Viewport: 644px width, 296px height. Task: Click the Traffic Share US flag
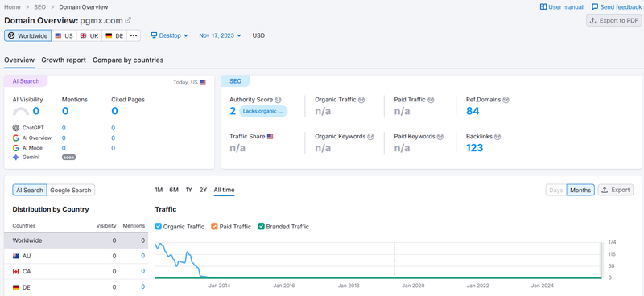pyautogui.click(x=270, y=136)
